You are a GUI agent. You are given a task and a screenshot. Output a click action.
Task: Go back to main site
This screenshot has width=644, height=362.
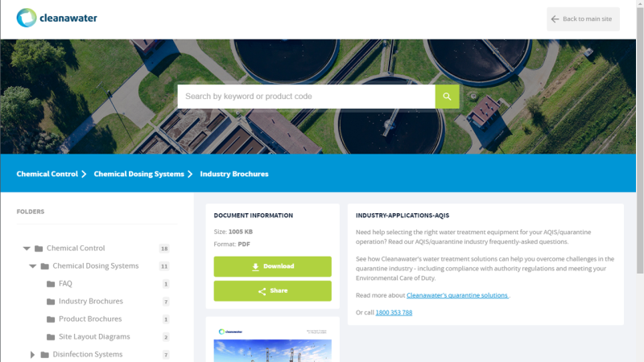pyautogui.click(x=583, y=19)
